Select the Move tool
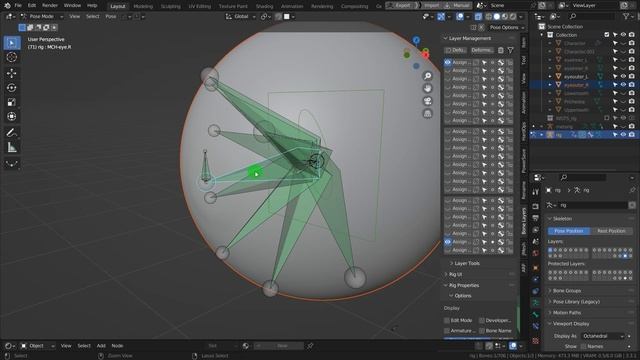 point(12,73)
